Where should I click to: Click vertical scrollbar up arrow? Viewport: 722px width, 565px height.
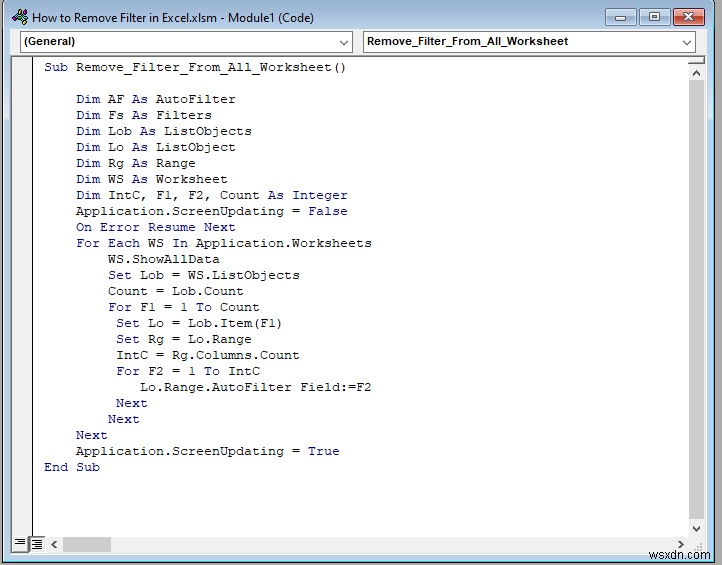pos(696,73)
